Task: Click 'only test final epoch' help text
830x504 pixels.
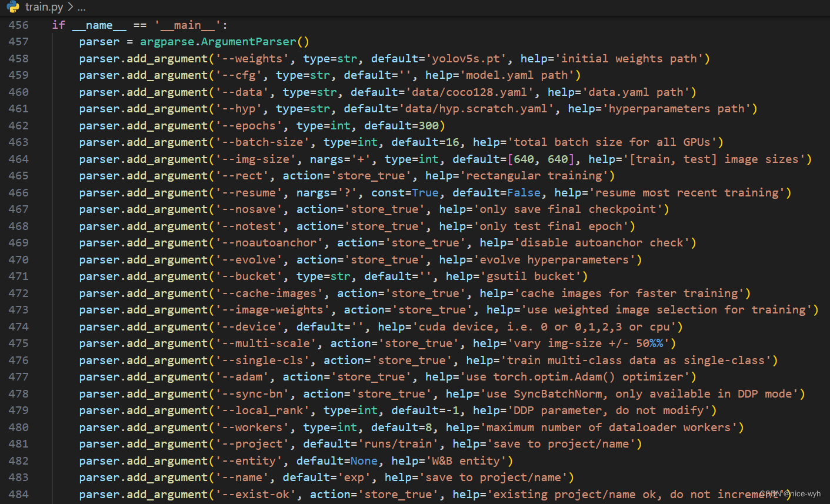Action: point(551,226)
